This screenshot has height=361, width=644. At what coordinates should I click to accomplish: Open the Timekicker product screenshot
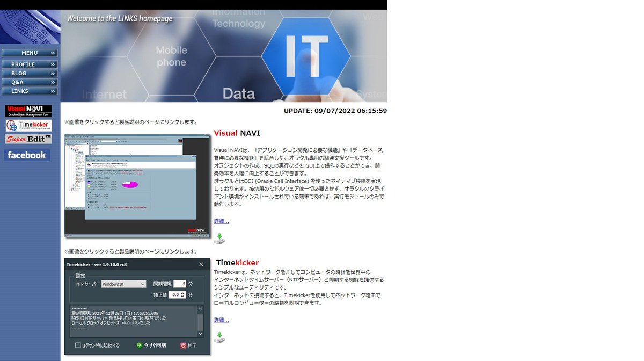point(137,307)
